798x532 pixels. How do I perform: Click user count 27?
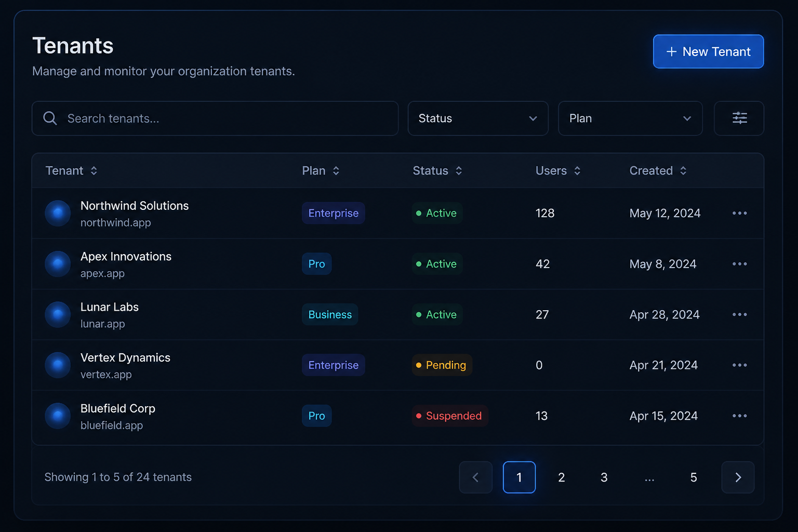(x=542, y=314)
